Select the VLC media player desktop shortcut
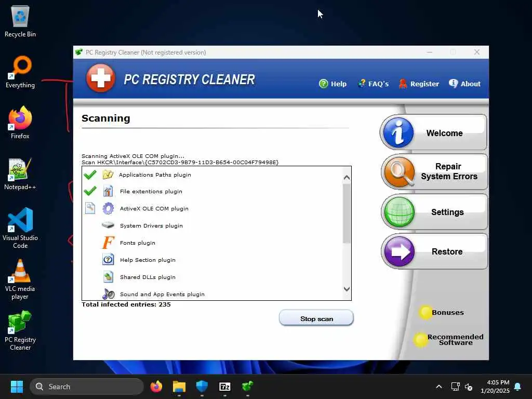The width and height of the screenshot is (532, 399). pyautogui.click(x=20, y=279)
